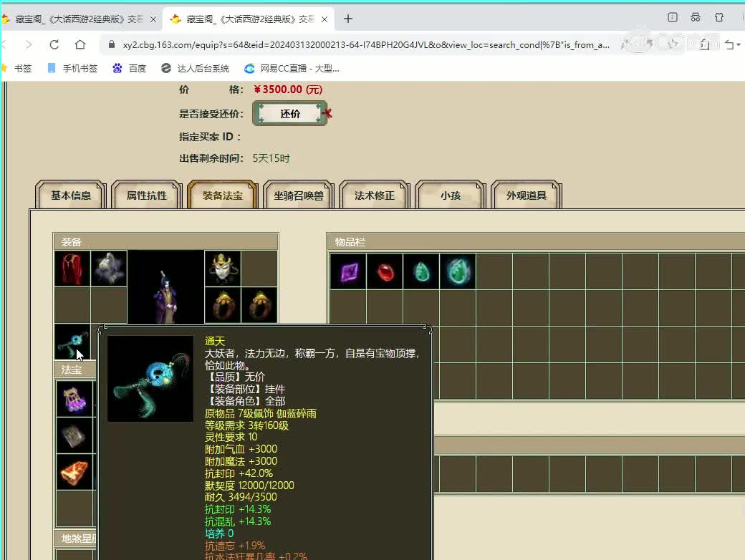Click the 默契度 12000/12000 line
Image resolution: width=745 pixels, height=560 pixels.
(x=249, y=485)
